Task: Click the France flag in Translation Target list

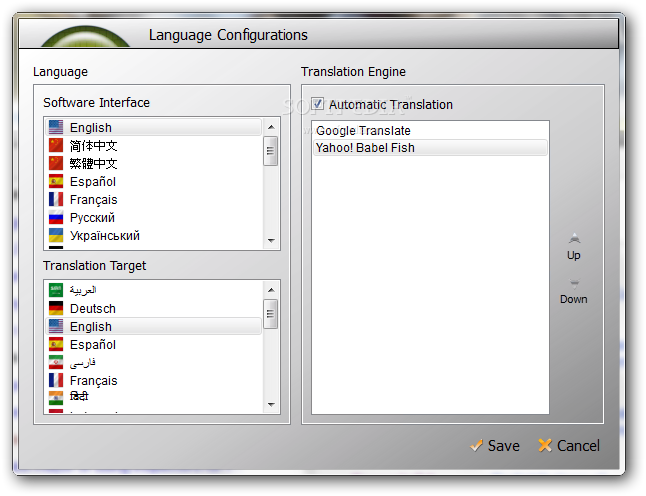Action: 56,380
